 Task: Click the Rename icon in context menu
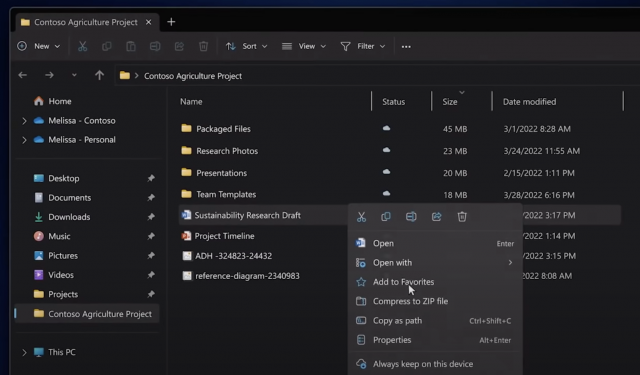click(x=411, y=217)
